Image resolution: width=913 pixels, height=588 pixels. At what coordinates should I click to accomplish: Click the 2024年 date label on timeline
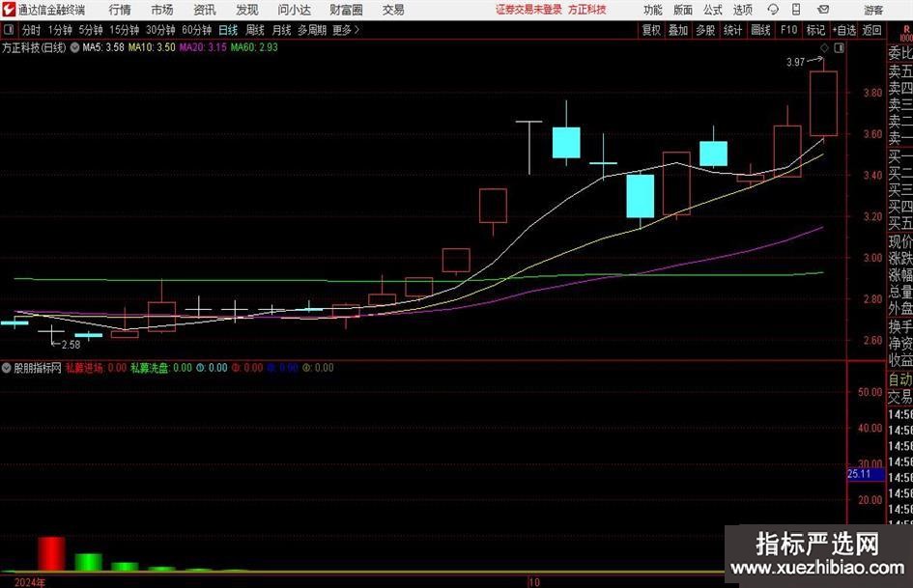point(30,582)
